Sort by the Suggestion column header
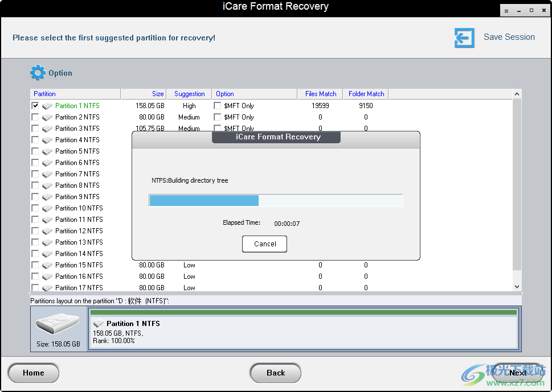Viewport: 552px width, 392px height. [189, 94]
